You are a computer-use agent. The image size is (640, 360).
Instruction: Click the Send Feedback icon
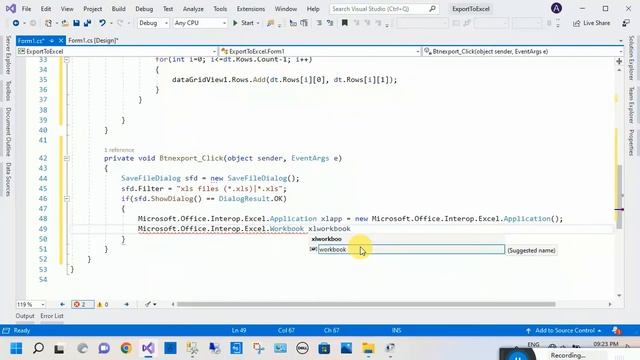[x=626, y=23]
